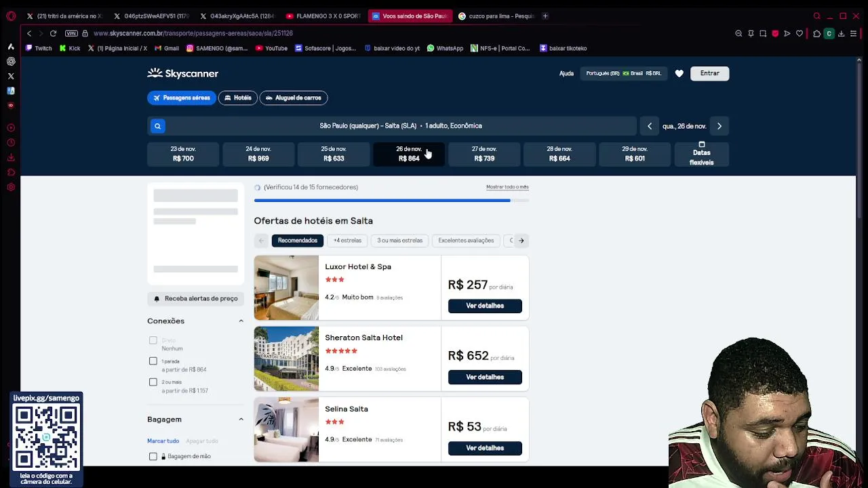The height and width of the screenshot is (488, 868).
Task: Click the Skyscanner logo
Action: [182, 73]
